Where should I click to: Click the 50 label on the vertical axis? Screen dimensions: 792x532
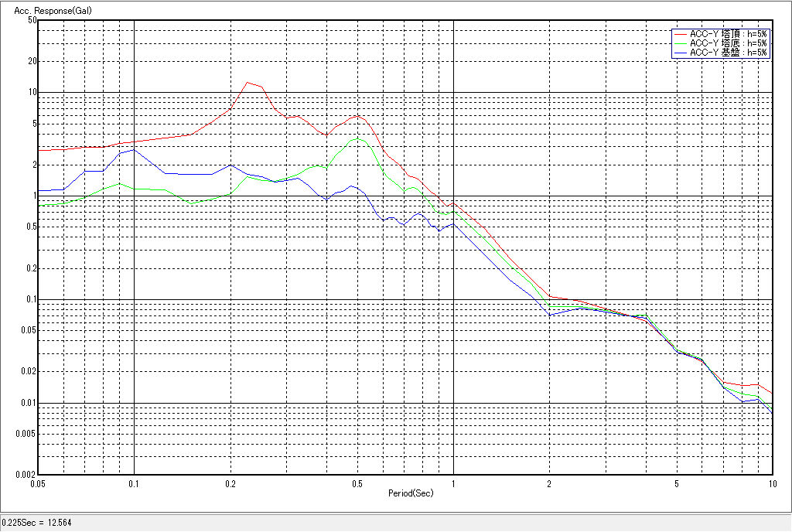pos(32,20)
